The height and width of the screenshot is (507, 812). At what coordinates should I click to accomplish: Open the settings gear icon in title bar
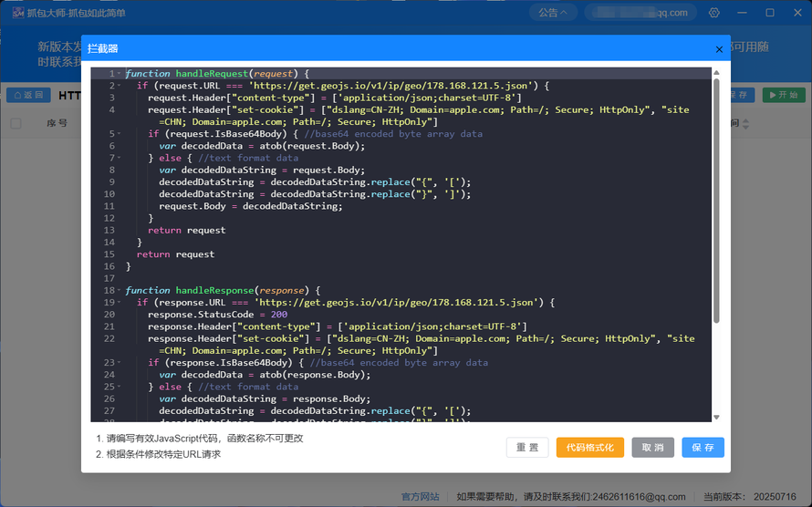point(714,13)
